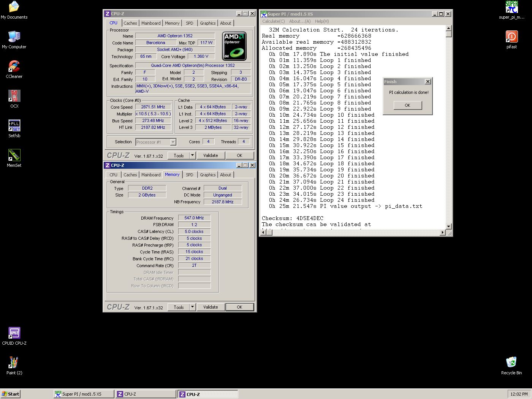Launch super_pi_mod desktop shortcut
This screenshot has height=399, width=532.
511,10
